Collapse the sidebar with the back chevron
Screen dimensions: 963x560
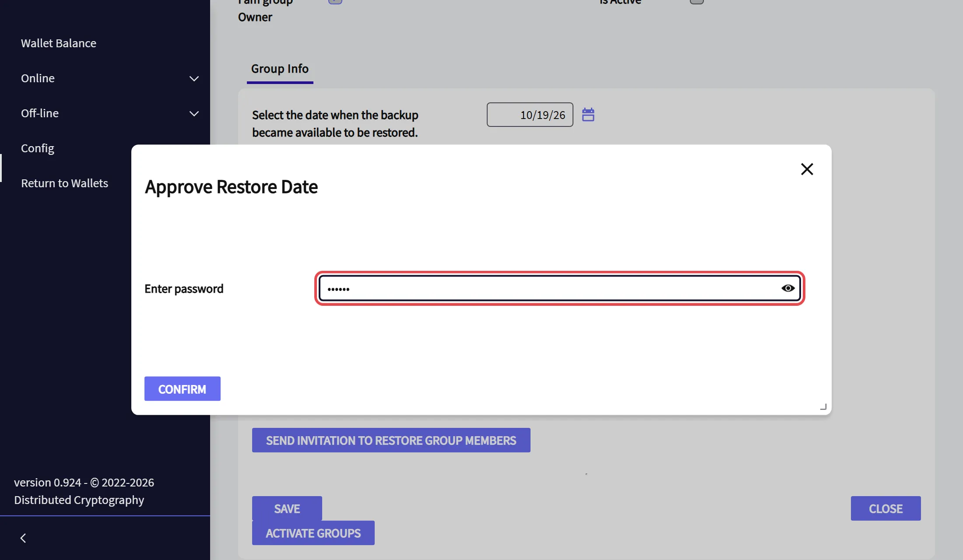tap(23, 538)
